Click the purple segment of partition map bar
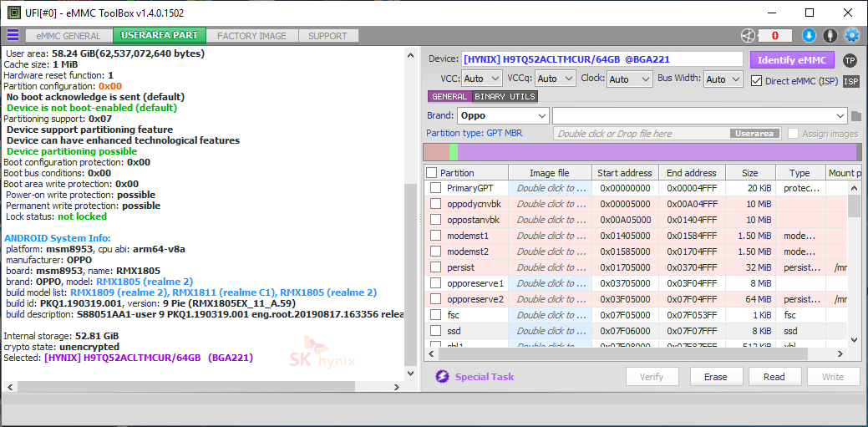868x427 pixels. pos(657,152)
